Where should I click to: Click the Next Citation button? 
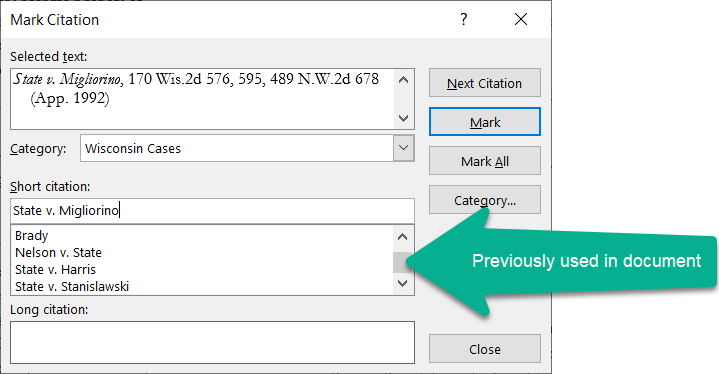coord(485,83)
